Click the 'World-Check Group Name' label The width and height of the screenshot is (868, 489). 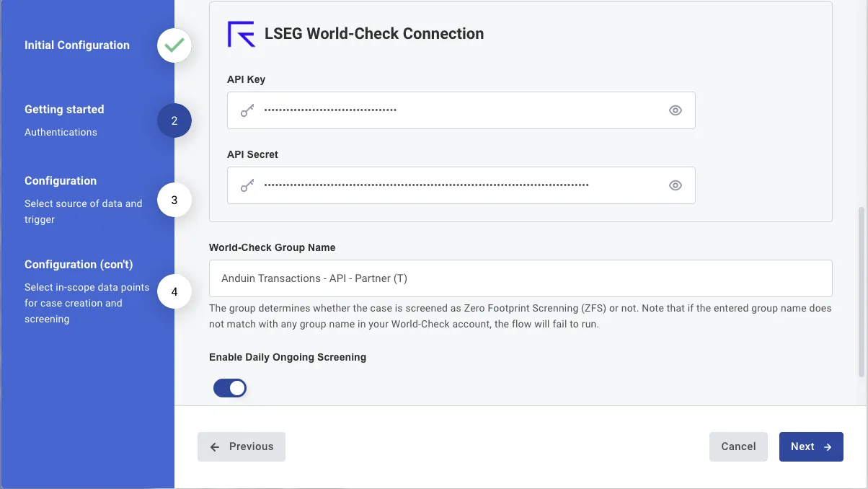pos(273,247)
